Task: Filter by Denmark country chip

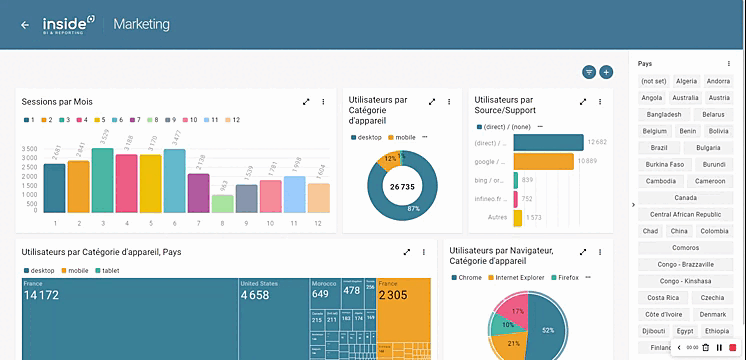Action: pos(713,314)
